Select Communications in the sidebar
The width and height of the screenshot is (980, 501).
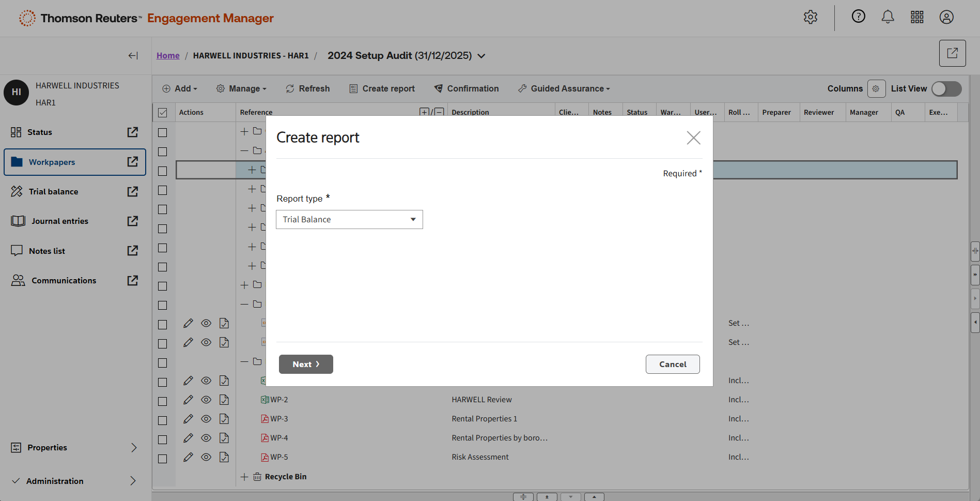pos(64,281)
